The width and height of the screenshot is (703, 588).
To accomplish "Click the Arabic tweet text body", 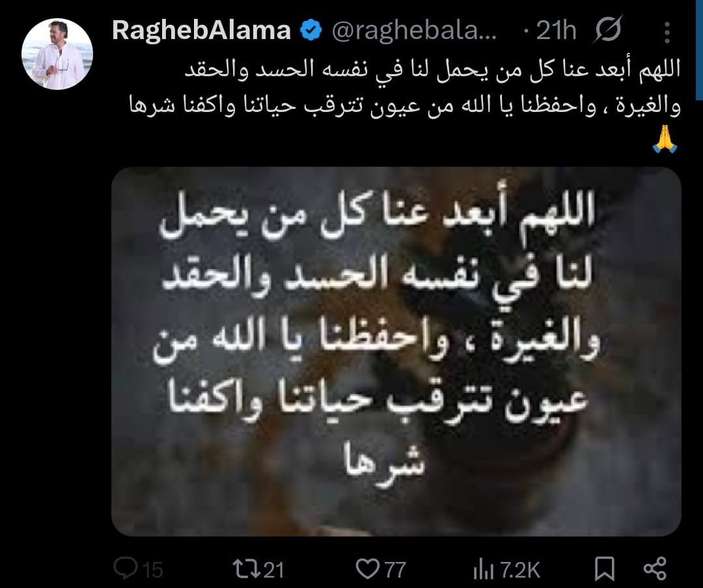I will coord(405,89).
